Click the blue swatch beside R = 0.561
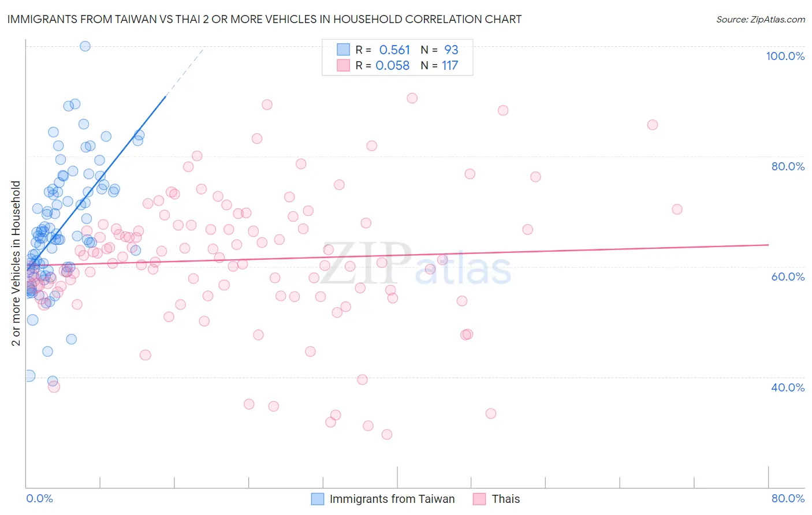The image size is (812, 515). click(343, 50)
